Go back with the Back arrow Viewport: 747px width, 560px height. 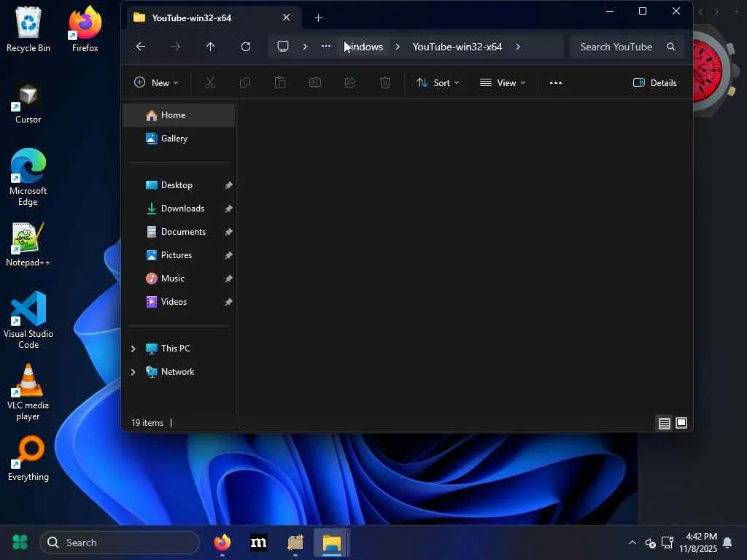(141, 46)
